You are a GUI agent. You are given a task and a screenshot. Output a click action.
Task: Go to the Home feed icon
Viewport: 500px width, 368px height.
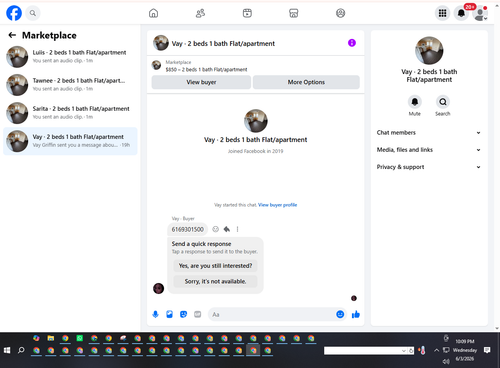pos(153,13)
